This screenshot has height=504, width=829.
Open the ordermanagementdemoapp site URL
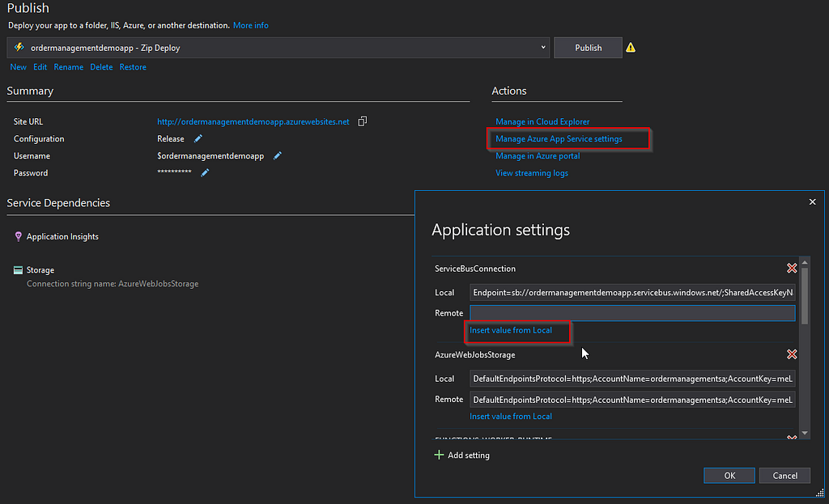(x=253, y=121)
